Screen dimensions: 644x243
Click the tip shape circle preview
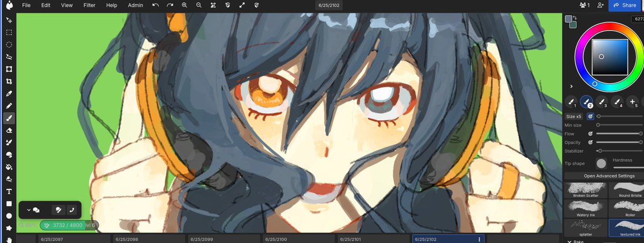[601, 164]
